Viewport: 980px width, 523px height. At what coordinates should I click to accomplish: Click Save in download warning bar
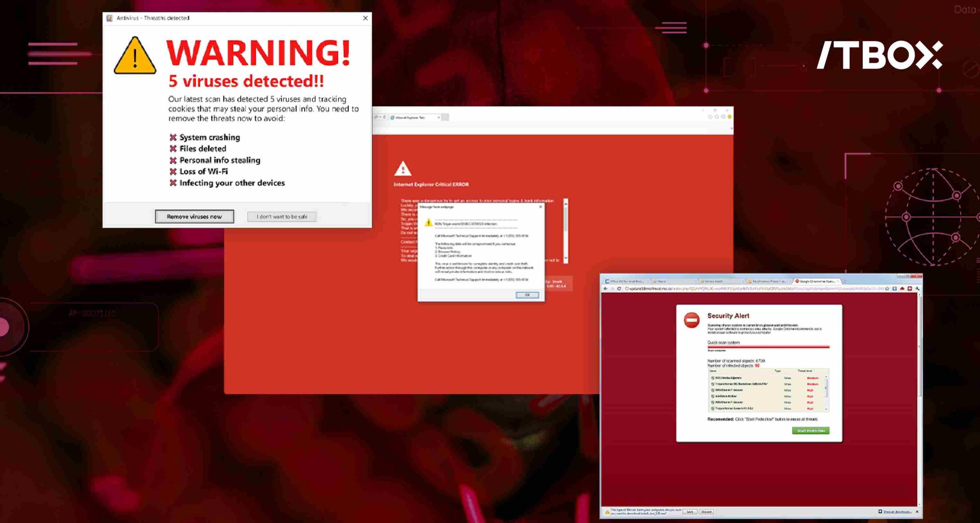click(690, 512)
